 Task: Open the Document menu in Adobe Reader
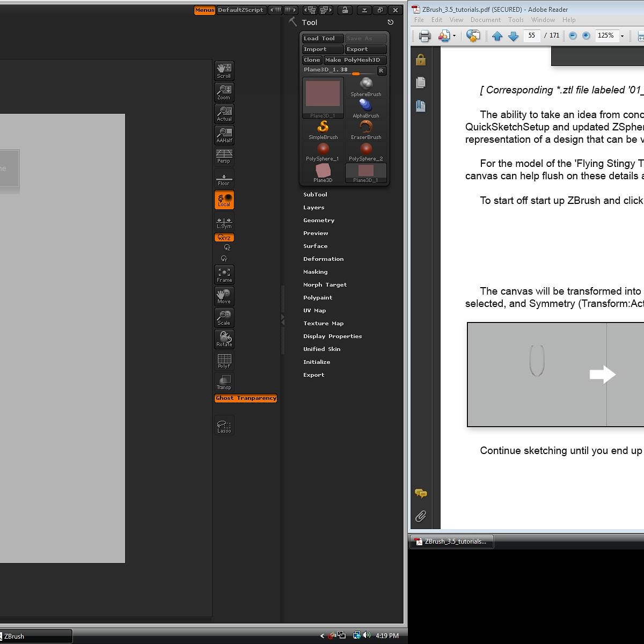pos(486,19)
